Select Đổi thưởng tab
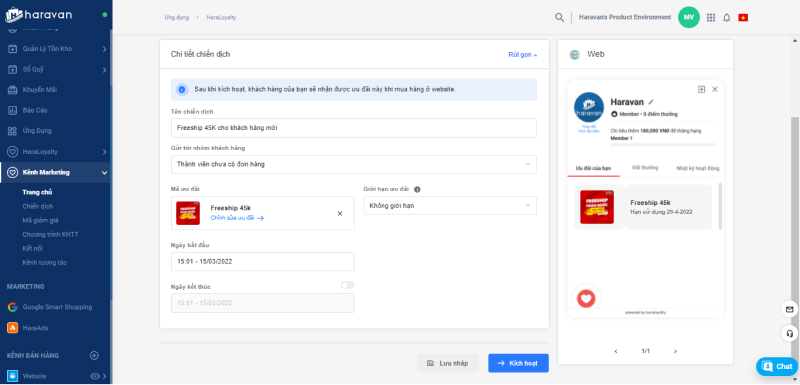This screenshot has width=800, height=385. point(645,168)
